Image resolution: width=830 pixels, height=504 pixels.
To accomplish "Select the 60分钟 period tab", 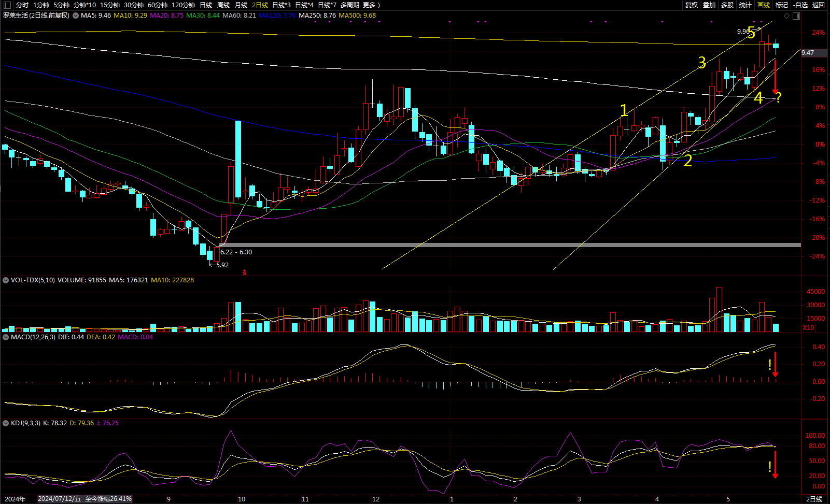I will tap(158, 5).
